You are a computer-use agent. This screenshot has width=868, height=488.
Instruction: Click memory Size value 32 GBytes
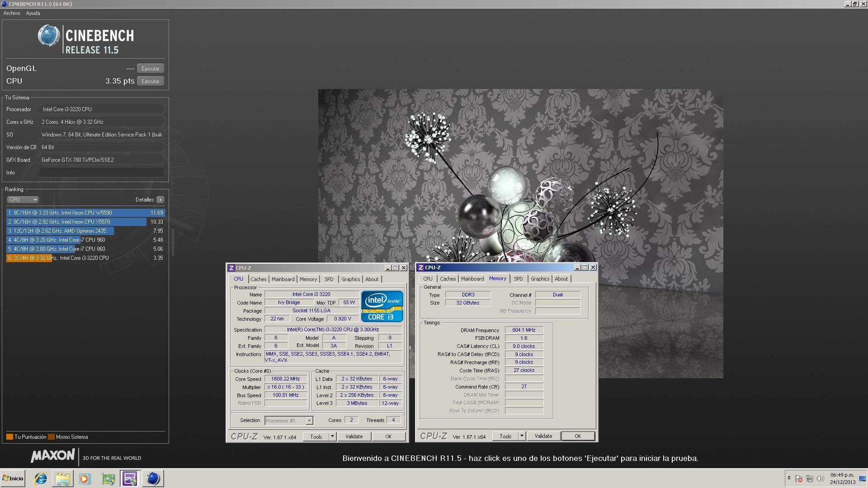tap(468, 303)
